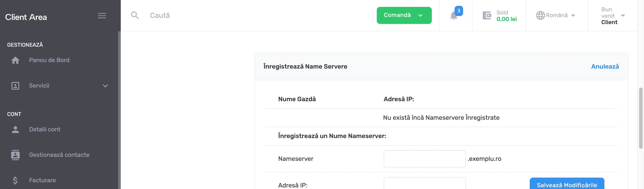Click 'Nu există încă Nameservere Înregistrate' text

(x=441, y=118)
